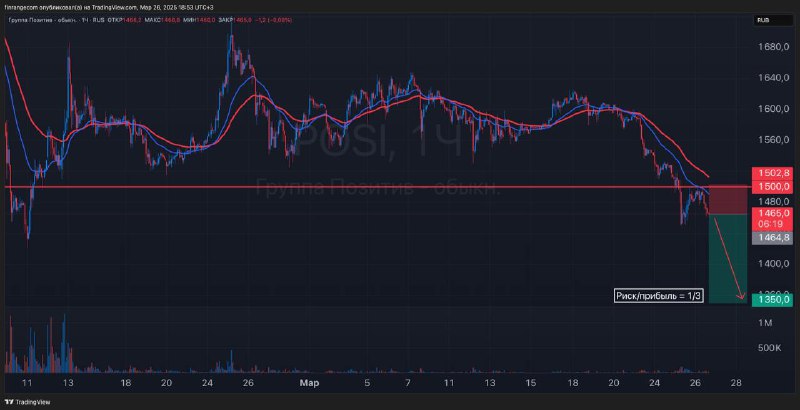
Task: Select the Риск/прибыль = 1/3 text note
Action: (658, 296)
